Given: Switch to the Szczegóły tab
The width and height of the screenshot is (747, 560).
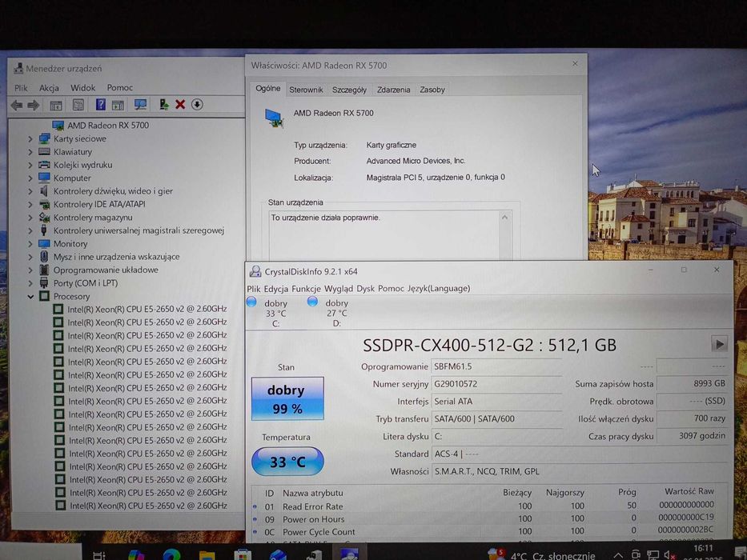Looking at the screenshot, I should (349, 90).
